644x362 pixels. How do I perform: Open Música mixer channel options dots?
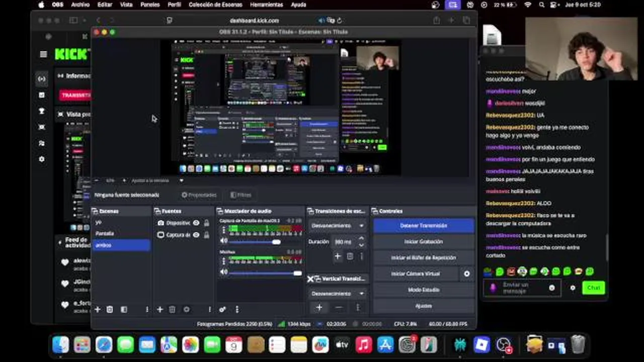pyautogui.click(x=224, y=261)
